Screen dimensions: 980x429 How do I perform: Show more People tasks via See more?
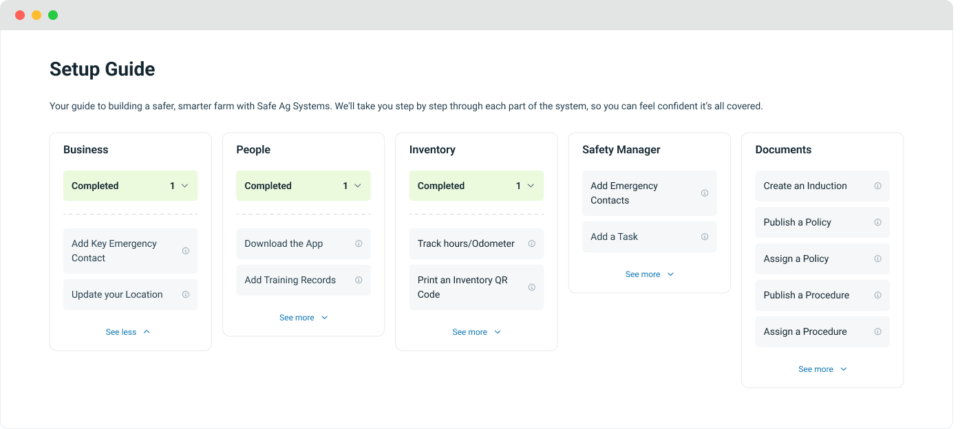[303, 318]
